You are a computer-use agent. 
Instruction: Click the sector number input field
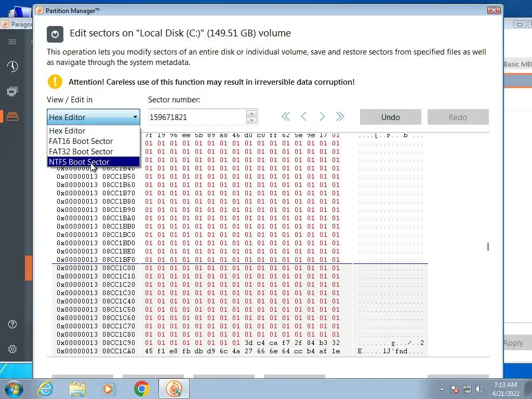tap(197, 117)
